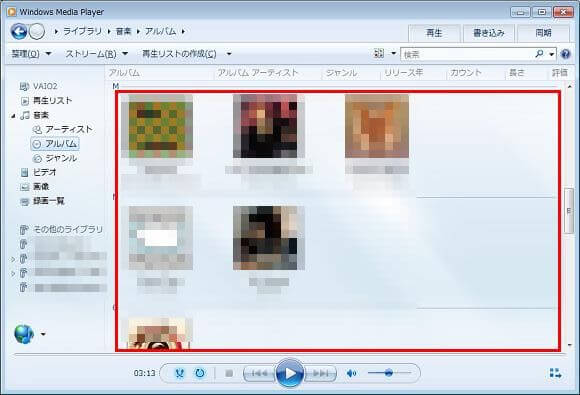Sort by the アルバム column header
This screenshot has width=580, height=395.
click(x=124, y=73)
